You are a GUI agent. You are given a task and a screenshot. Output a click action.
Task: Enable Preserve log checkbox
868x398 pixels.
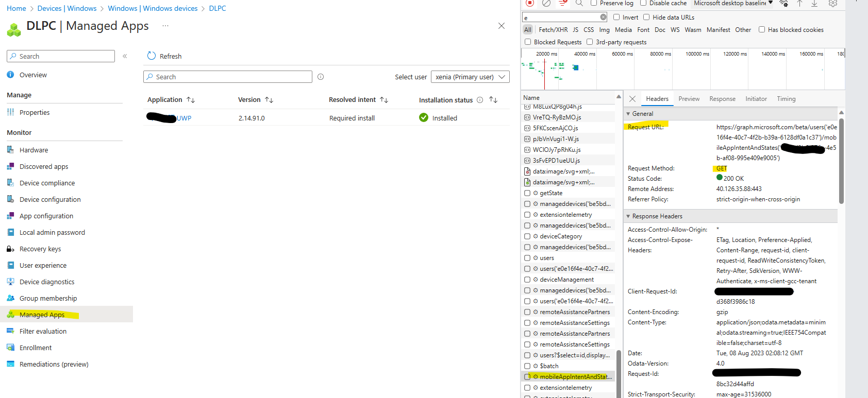click(593, 3)
